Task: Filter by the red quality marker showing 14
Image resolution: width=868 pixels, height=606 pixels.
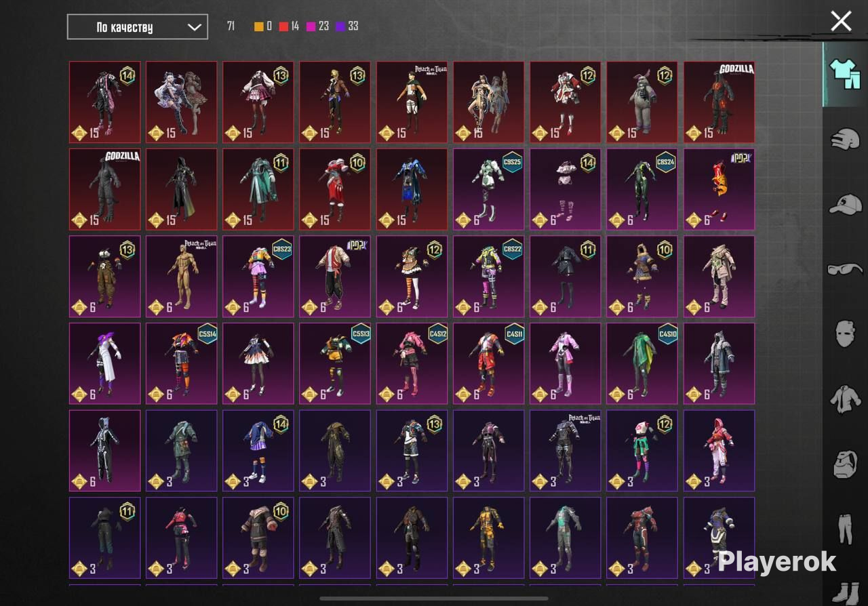Action: click(x=289, y=26)
